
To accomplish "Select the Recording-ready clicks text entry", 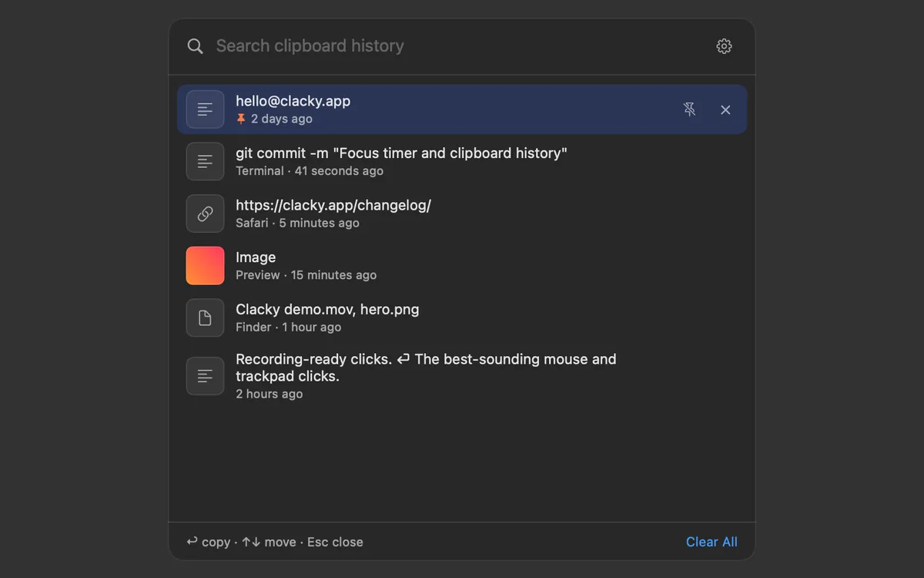I will coord(462,376).
